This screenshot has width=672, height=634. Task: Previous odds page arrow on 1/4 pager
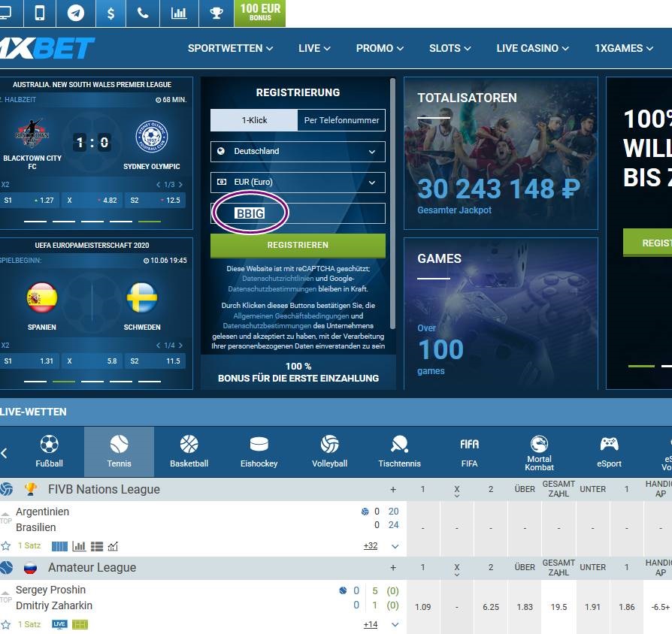click(x=158, y=346)
